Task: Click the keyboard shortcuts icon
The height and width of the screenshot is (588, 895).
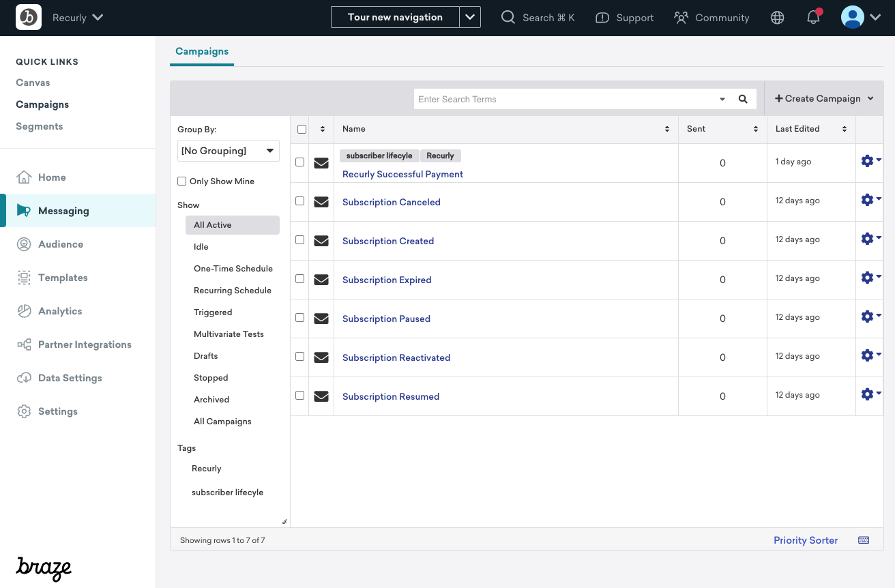Action: (x=863, y=540)
